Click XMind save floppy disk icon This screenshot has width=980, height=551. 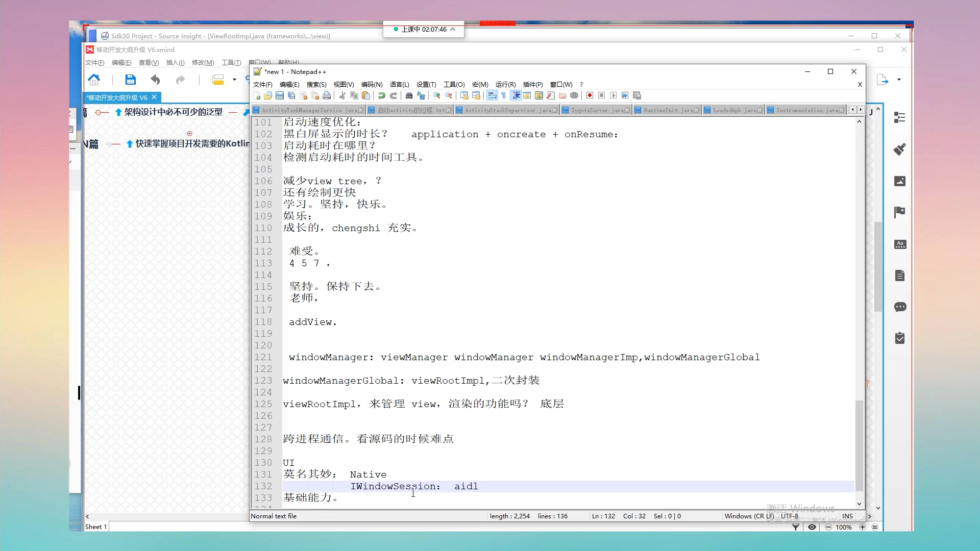(130, 80)
